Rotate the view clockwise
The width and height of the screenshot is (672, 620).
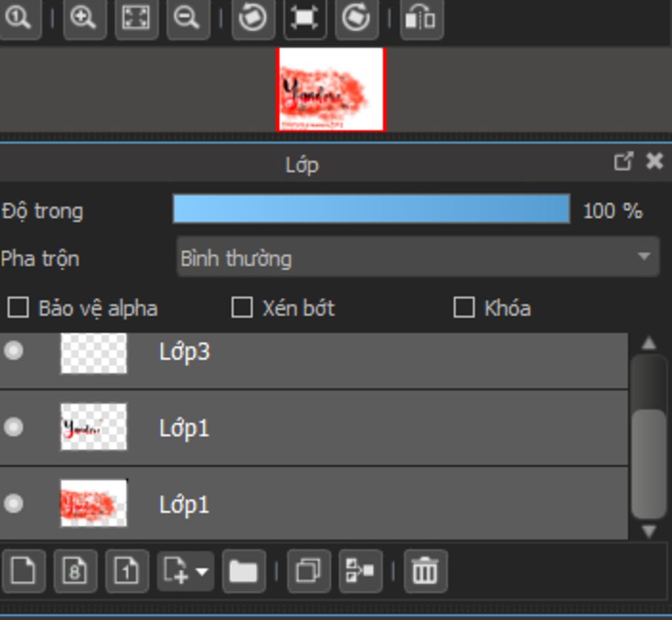tap(356, 18)
